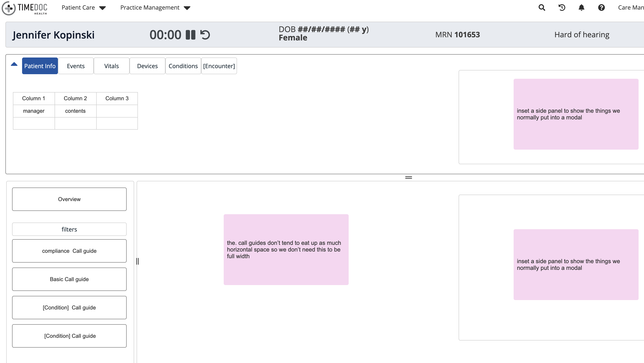Collapse the patient detail panel
This screenshot has width=644, height=363.
pos(14,64)
